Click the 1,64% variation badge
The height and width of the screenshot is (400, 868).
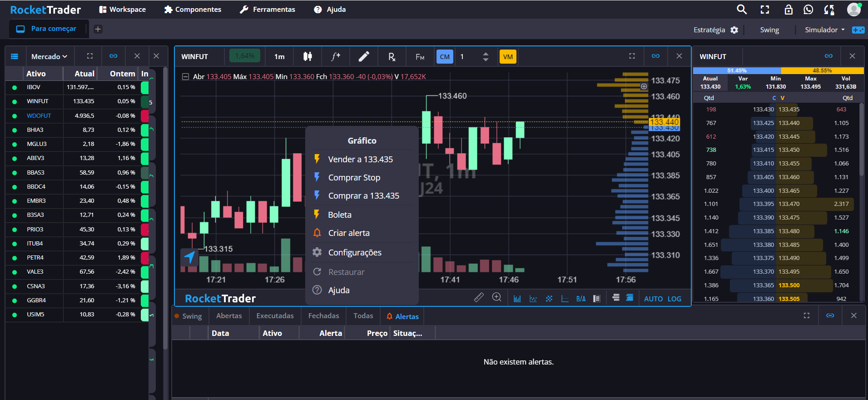tap(245, 56)
